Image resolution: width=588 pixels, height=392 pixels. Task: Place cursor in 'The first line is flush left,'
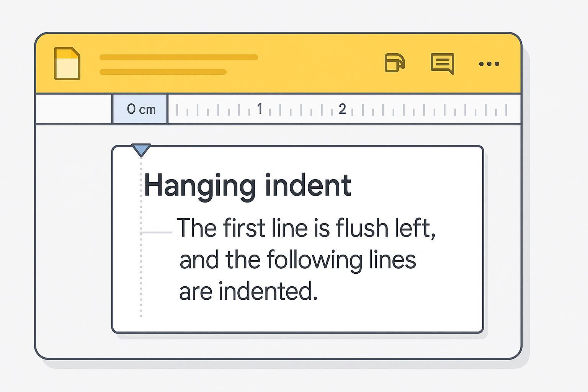pyautogui.click(x=305, y=228)
